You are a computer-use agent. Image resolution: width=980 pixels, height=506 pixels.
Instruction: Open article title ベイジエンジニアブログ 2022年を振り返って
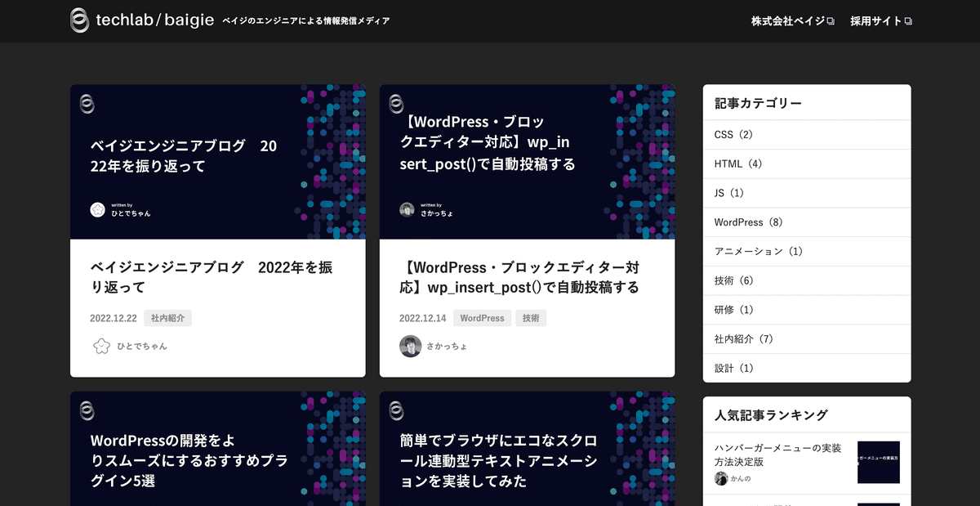coord(211,277)
